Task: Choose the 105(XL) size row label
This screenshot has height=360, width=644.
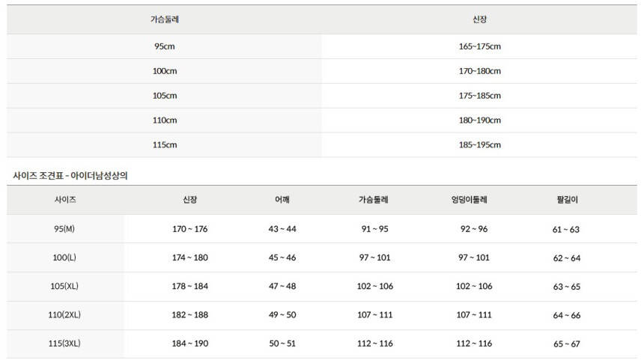Action: pos(65,287)
